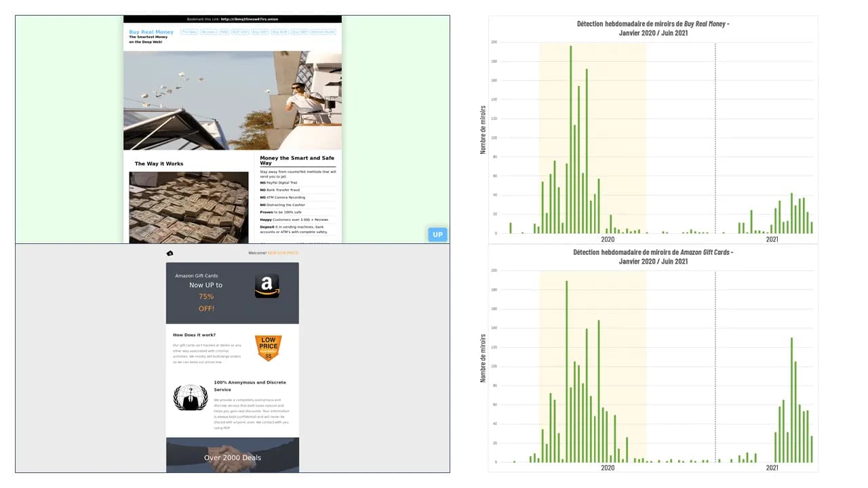Click 'Now UP to' text in Amazon banner
868x488 pixels.
pyautogui.click(x=205, y=285)
